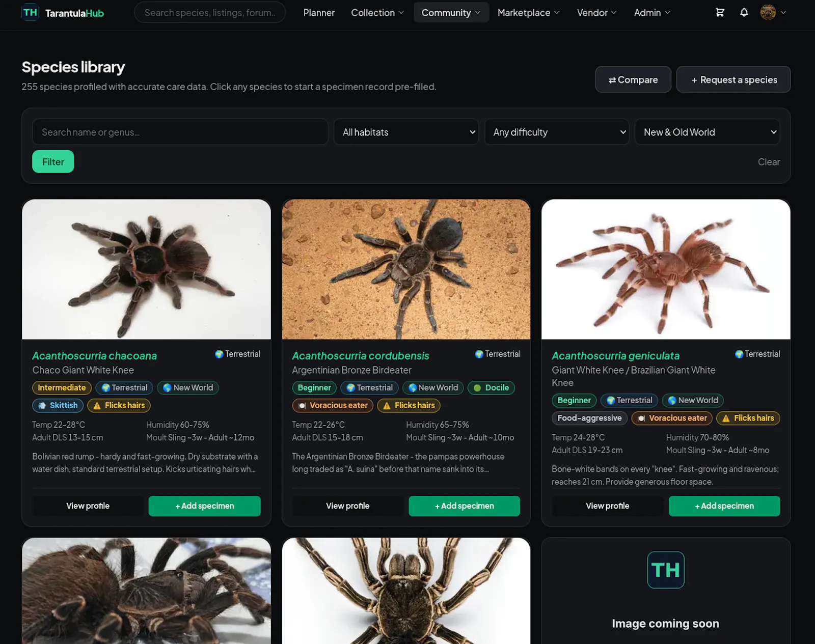
Task: Open the notifications bell
Action: click(x=744, y=12)
